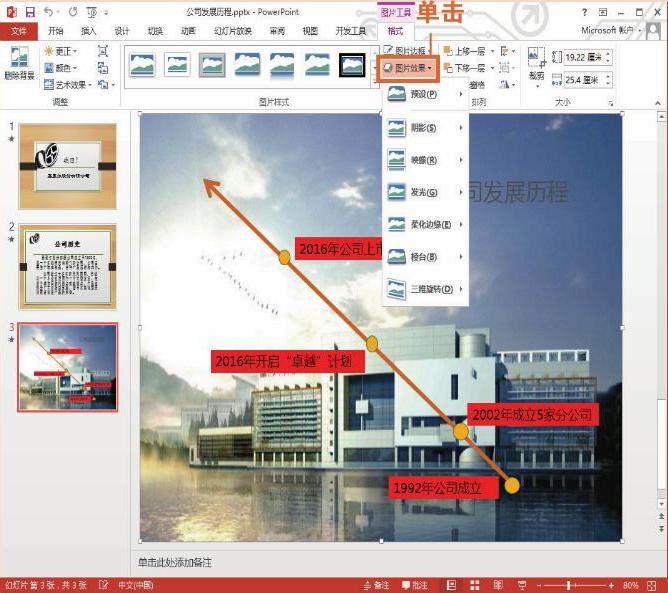Select slide 3 thumbnail in the slide pane

point(67,367)
